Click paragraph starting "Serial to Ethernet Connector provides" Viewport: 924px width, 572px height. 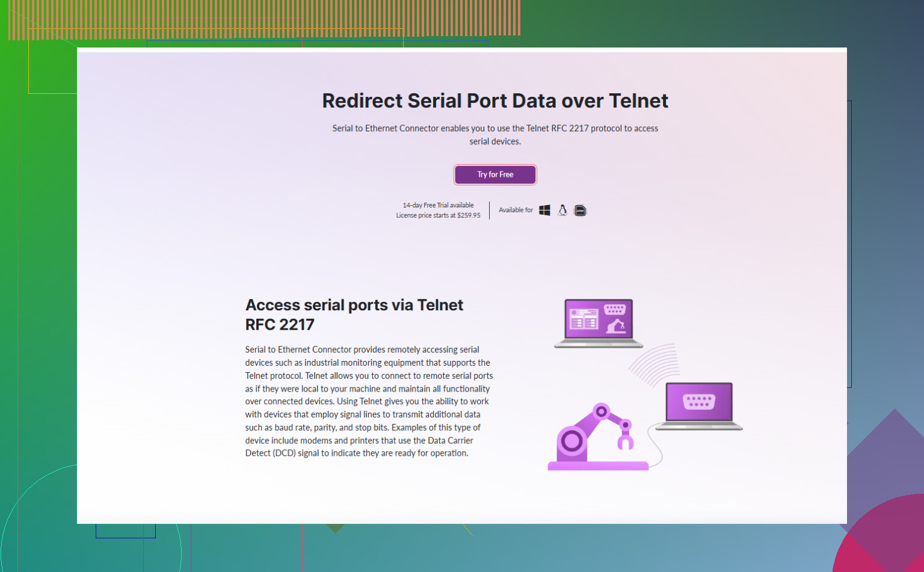tap(368, 401)
